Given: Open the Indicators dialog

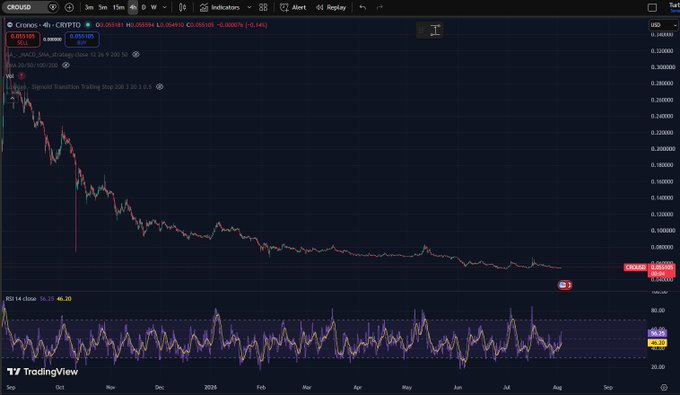Looking at the screenshot, I should [220, 7].
